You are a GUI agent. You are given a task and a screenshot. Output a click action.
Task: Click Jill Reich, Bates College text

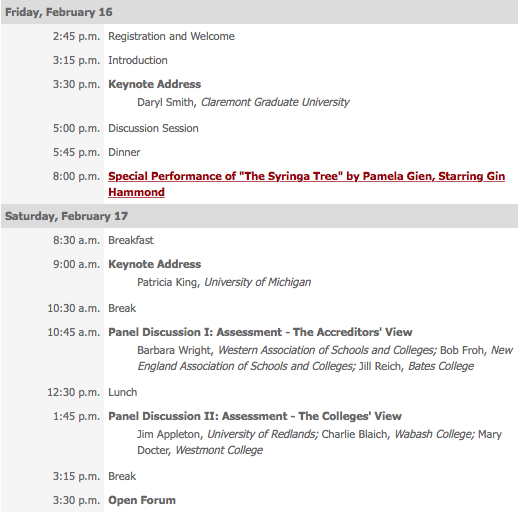coord(416,366)
